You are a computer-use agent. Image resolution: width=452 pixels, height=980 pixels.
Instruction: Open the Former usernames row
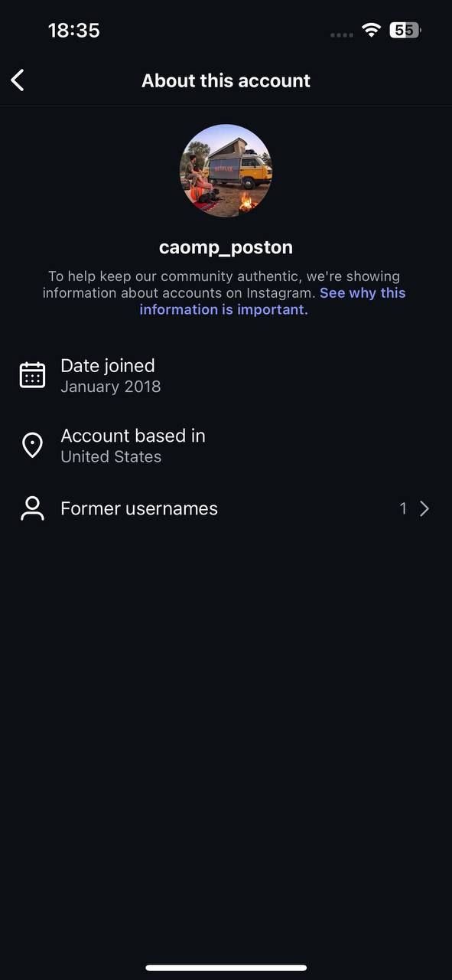coord(226,508)
